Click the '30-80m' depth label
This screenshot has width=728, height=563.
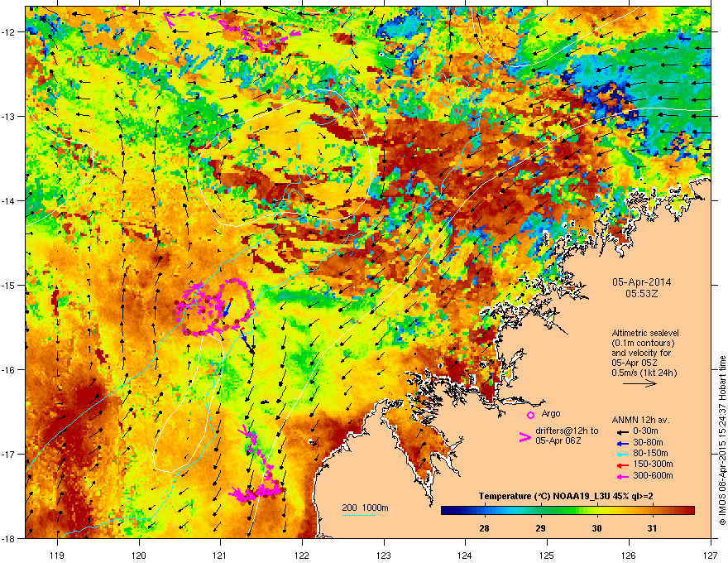point(648,443)
